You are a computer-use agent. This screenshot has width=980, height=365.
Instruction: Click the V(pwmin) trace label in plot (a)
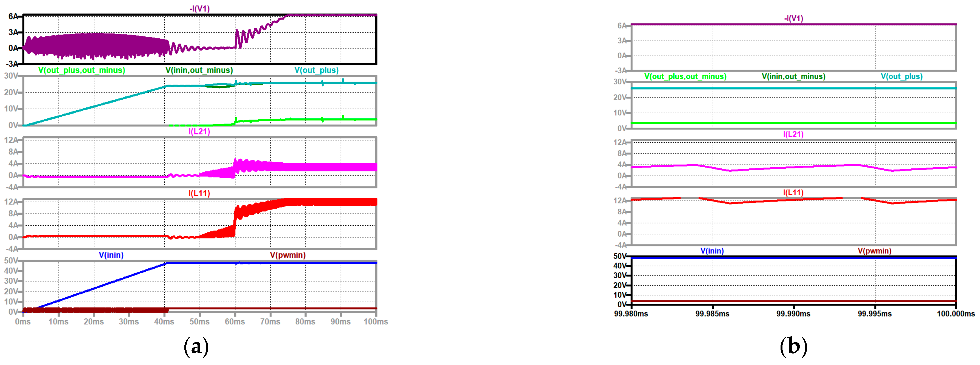[288, 255]
